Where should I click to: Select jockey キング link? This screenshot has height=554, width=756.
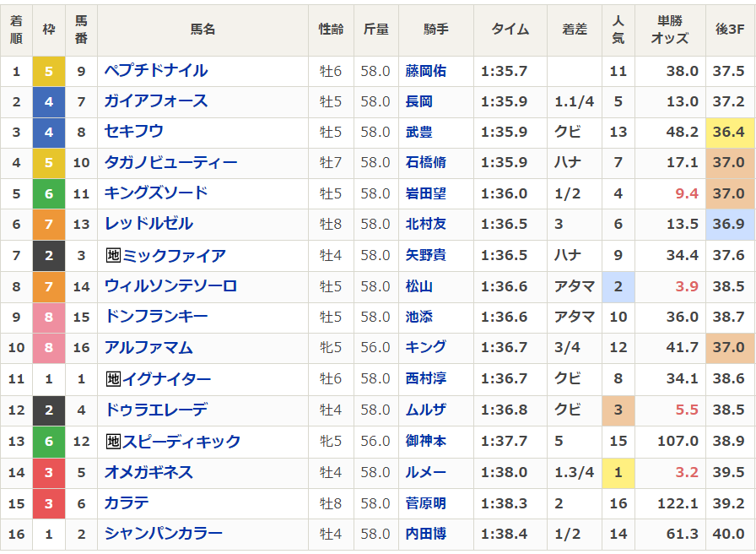[x=425, y=347]
